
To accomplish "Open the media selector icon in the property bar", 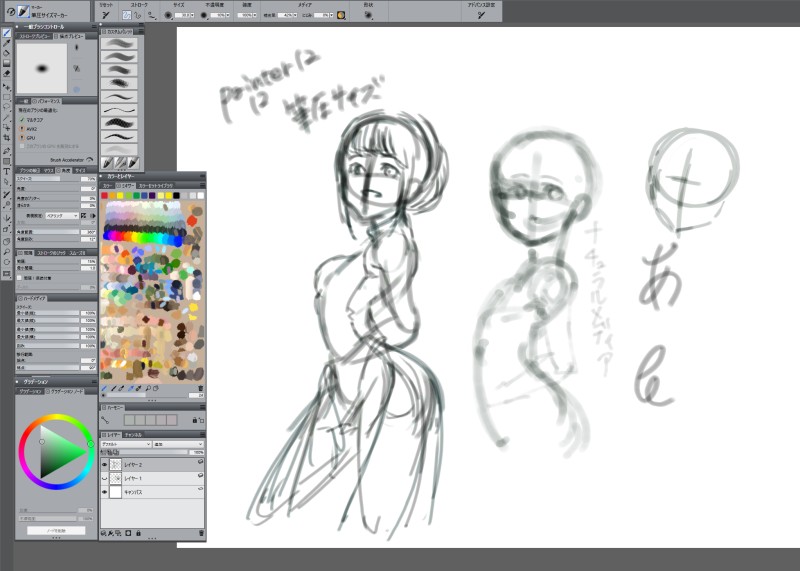I will pos(341,15).
